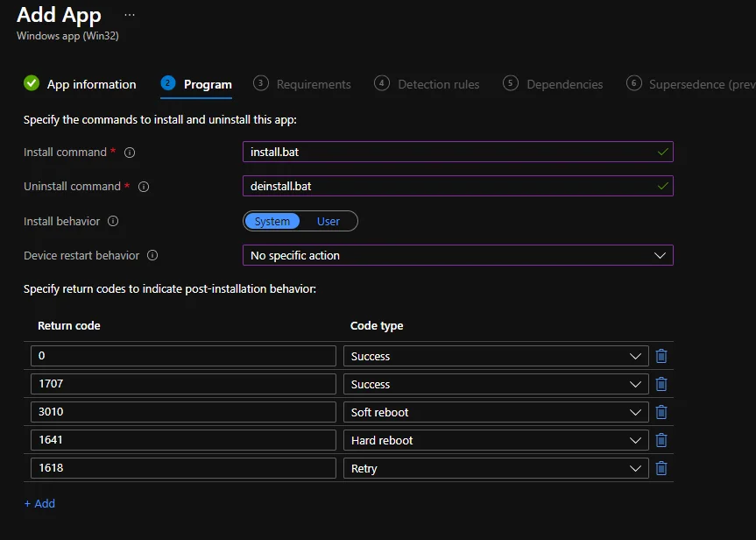Click the step 2 circle for Program
756x540 pixels.
click(x=168, y=83)
